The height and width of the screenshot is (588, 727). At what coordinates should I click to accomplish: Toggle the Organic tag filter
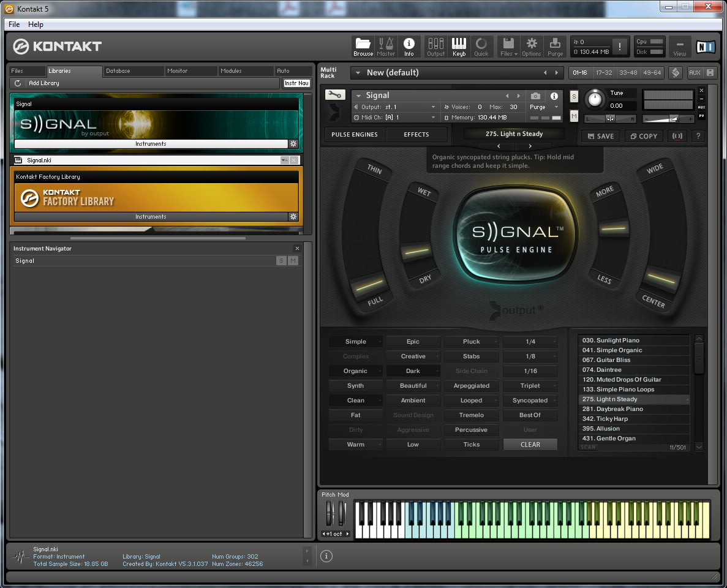pos(355,371)
